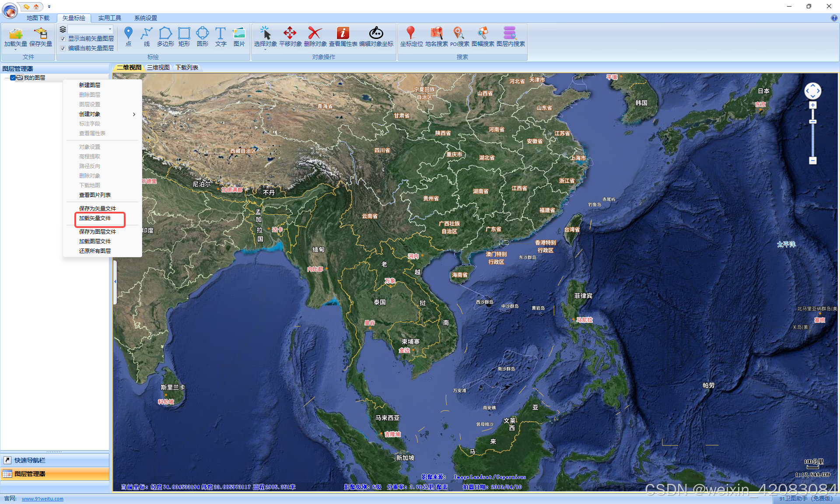Viewport: 840px width, 504px height.
Task: Select the 多边形 polygon tool
Action: click(165, 33)
